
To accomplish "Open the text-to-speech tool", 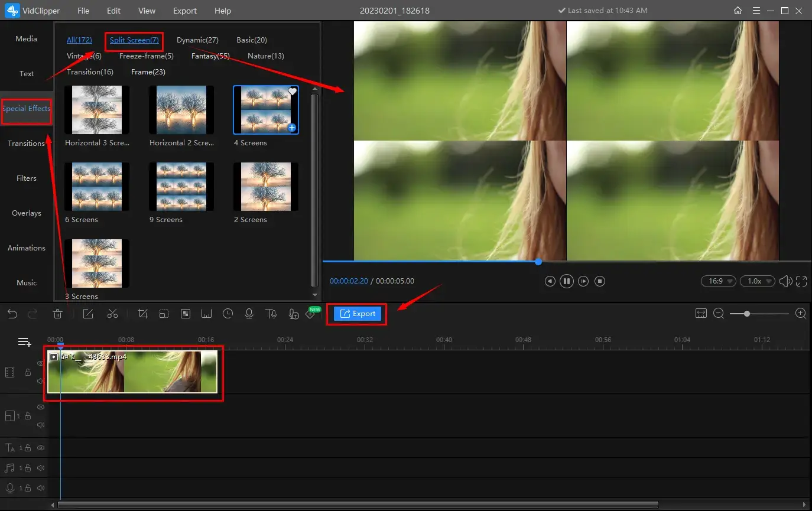I will pos(271,314).
